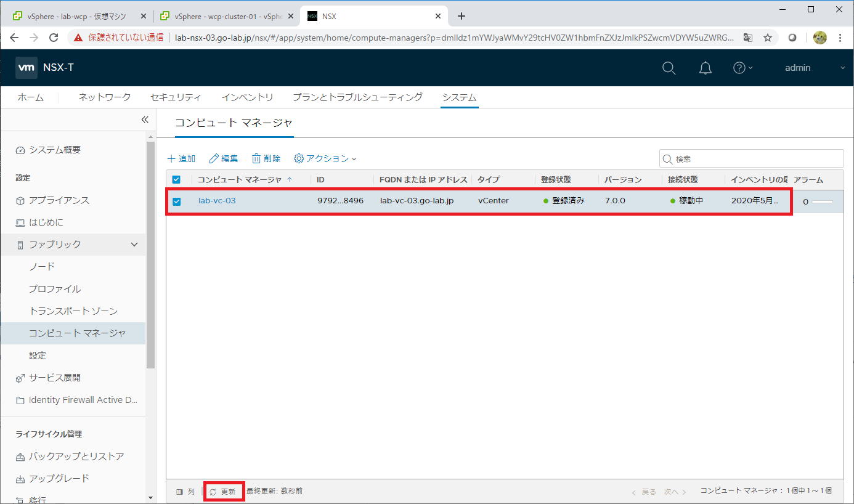Click the 戻る previous page button
This screenshot has height=504, width=854.
point(645,492)
